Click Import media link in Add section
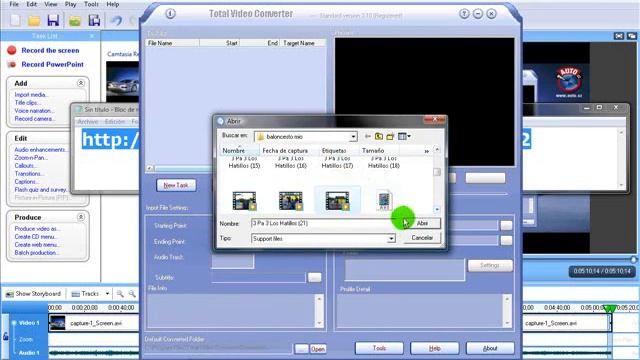Viewport: 640px width, 360px height. click(31, 95)
